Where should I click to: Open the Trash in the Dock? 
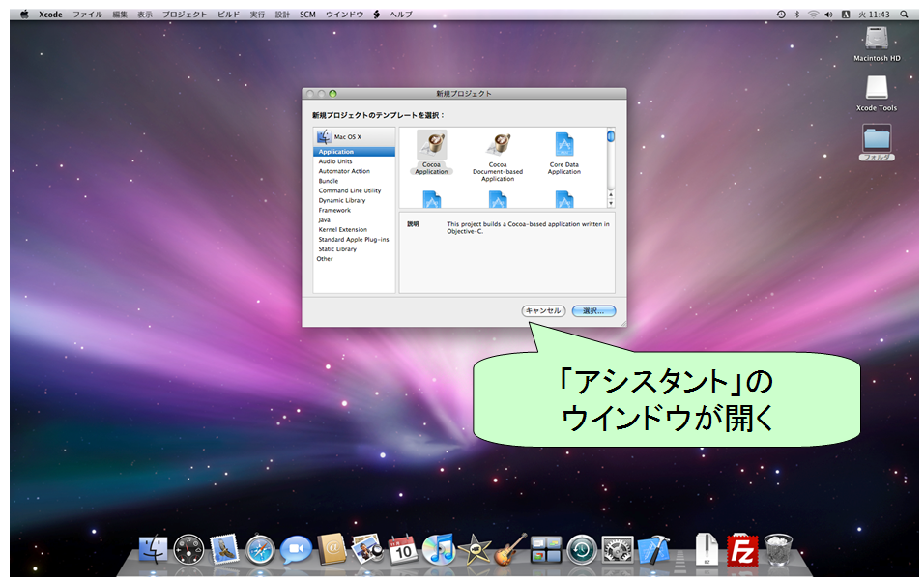(778, 549)
